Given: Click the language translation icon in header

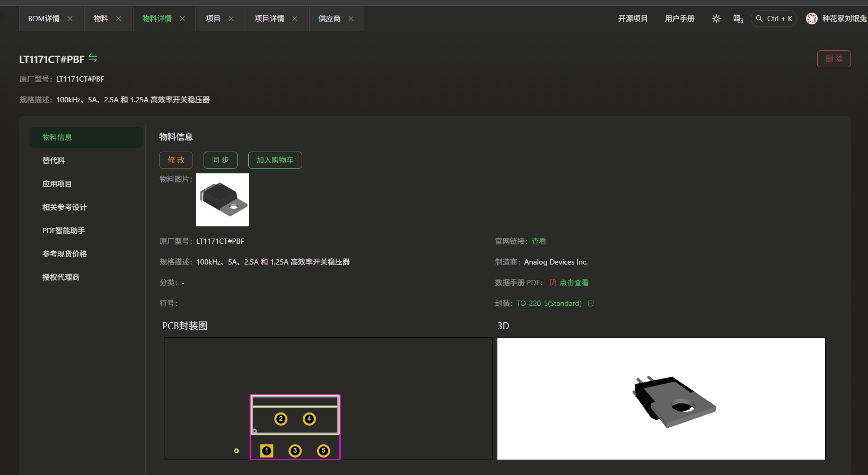Looking at the screenshot, I should point(738,19).
